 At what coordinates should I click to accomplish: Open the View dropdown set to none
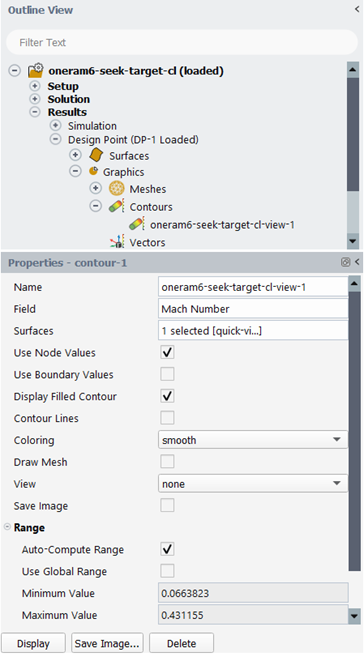pyautogui.click(x=253, y=484)
